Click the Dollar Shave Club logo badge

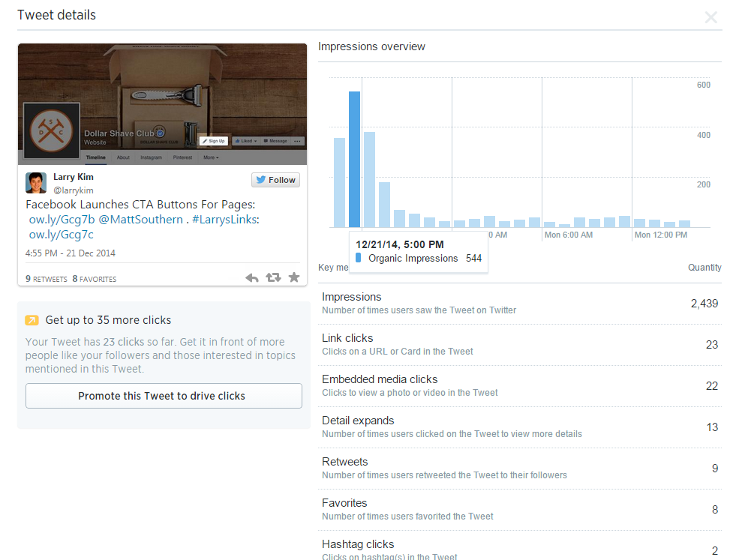[x=51, y=131]
